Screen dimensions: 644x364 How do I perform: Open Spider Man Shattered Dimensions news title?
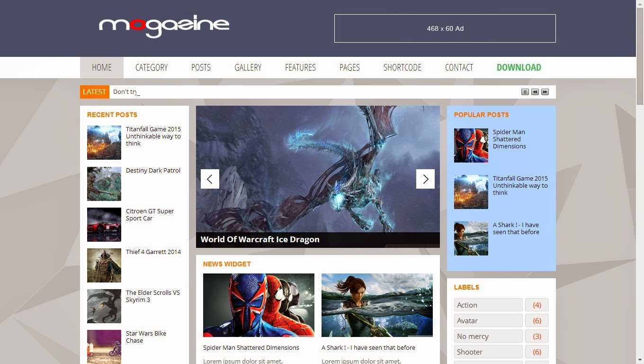pos(251,347)
